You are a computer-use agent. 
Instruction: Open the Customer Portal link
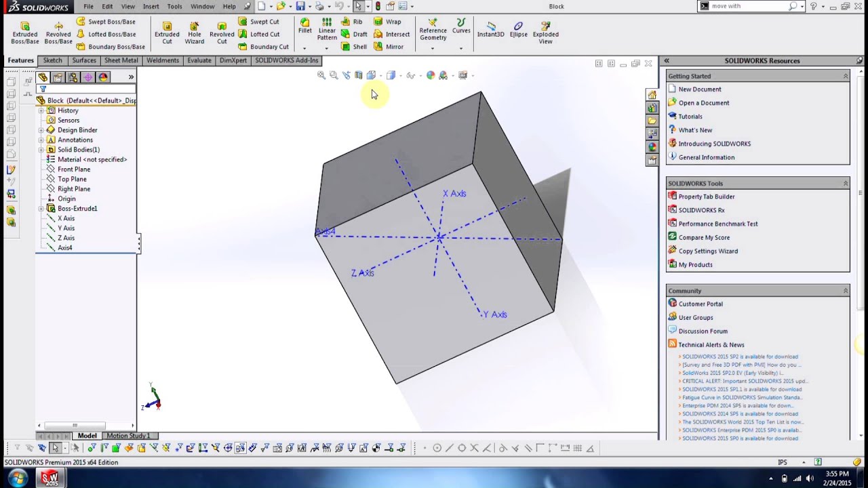coord(701,304)
